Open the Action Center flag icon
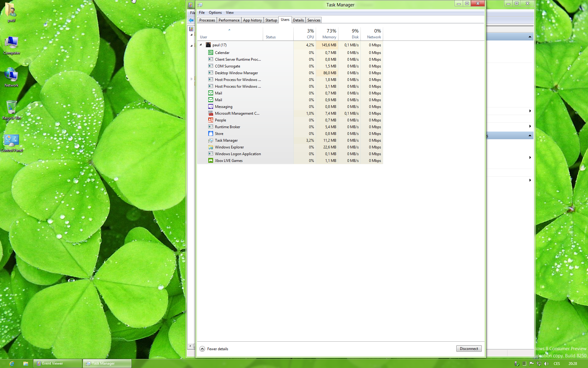The image size is (588, 368). coord(532,364)
